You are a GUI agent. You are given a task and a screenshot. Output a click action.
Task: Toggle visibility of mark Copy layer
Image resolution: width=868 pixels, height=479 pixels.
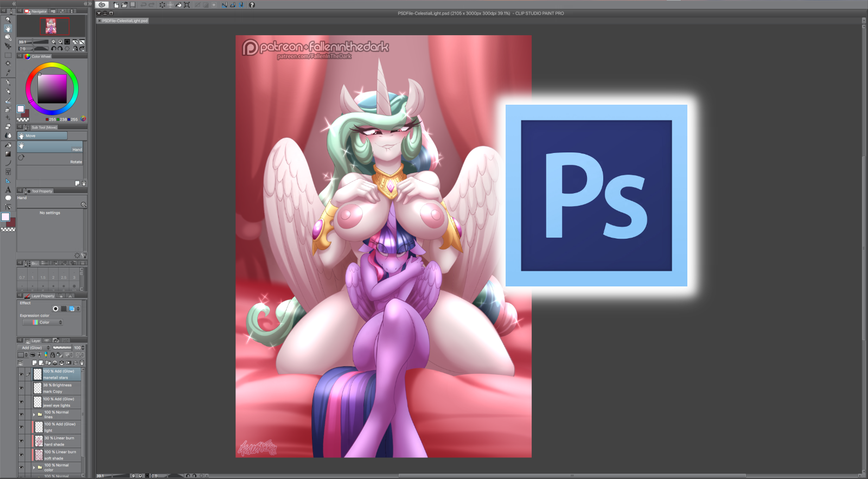tap(21, 388)
